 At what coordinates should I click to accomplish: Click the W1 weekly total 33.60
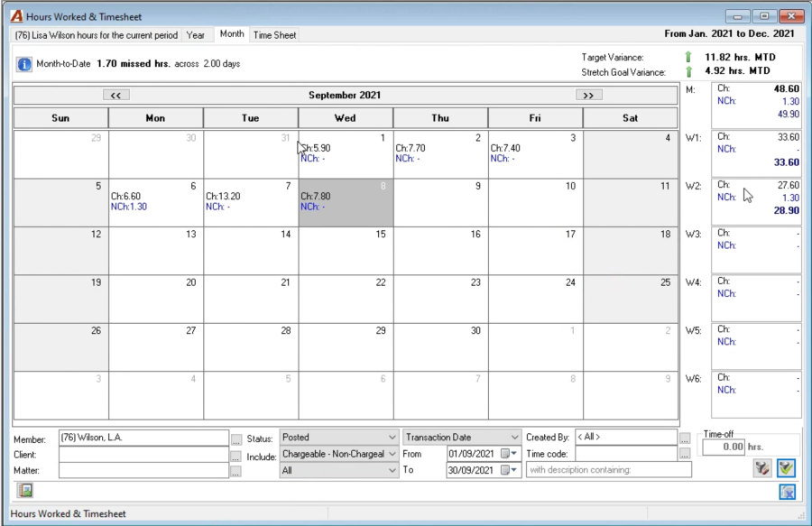coord(786,162)
